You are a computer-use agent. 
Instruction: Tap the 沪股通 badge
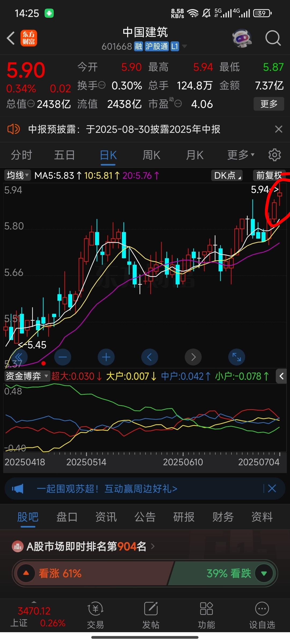tap(157, 46)
